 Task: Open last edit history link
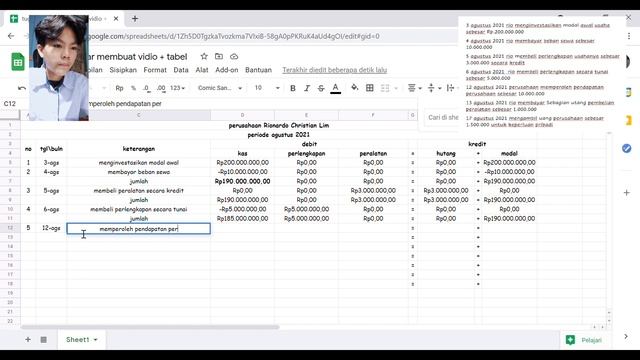(334, 70)
